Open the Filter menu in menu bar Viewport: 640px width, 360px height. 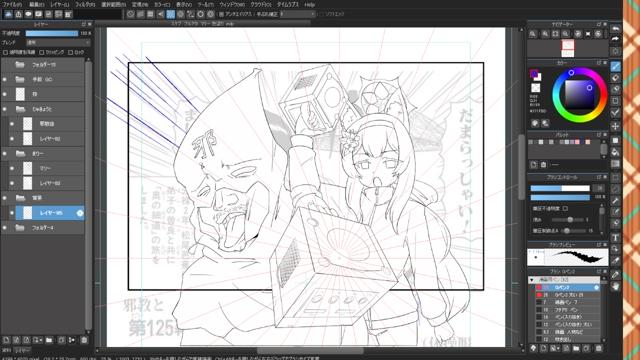tap(85, 4)
